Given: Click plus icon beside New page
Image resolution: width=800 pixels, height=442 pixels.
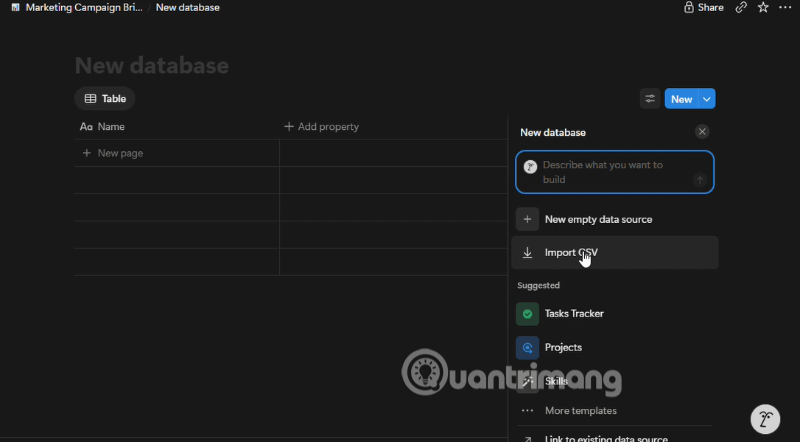Looking at the screenshot, I should [x=87, y=153].
